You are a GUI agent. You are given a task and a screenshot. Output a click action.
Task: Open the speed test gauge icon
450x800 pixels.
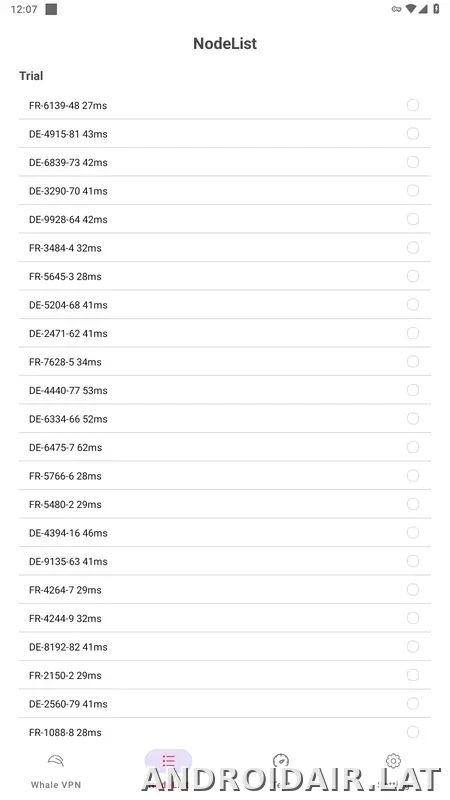click(x=281, y=761)
